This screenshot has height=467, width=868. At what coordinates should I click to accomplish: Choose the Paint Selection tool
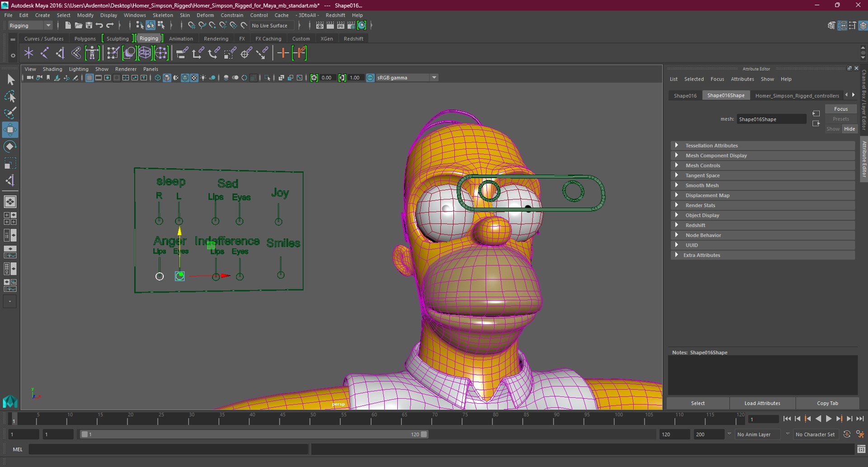pyautogui.click(x=10, y=113)
